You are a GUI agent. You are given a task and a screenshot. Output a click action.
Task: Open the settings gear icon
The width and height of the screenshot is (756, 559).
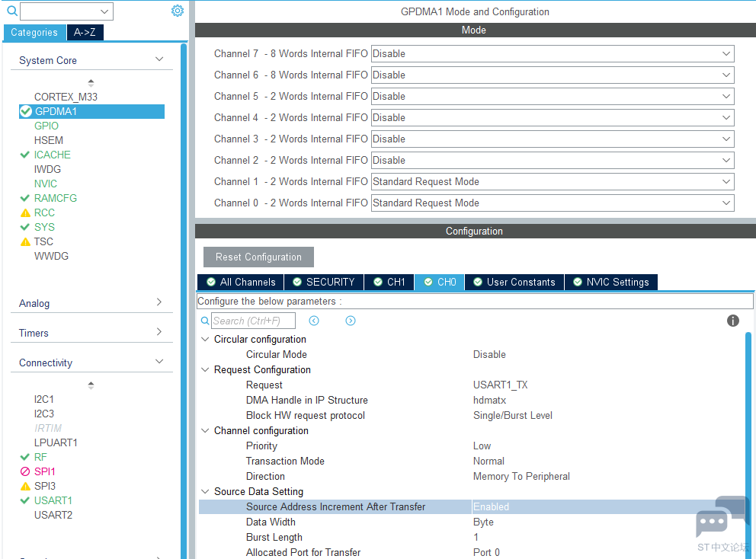pos(178,11)
